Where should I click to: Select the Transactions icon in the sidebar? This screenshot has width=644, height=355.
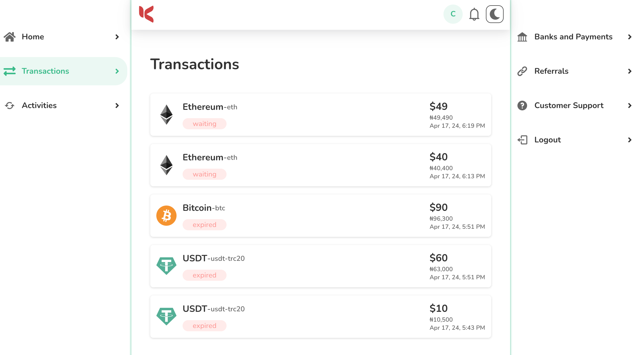(x=10, y=71)
